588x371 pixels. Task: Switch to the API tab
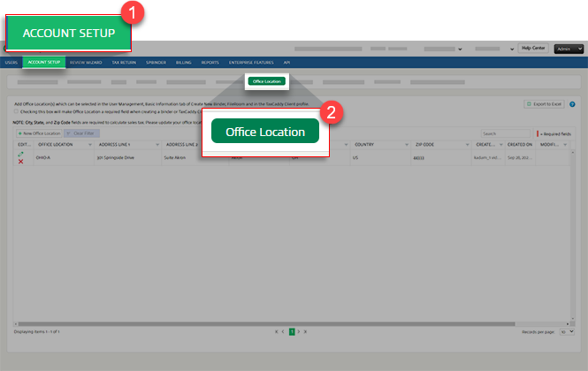point(286,63)
